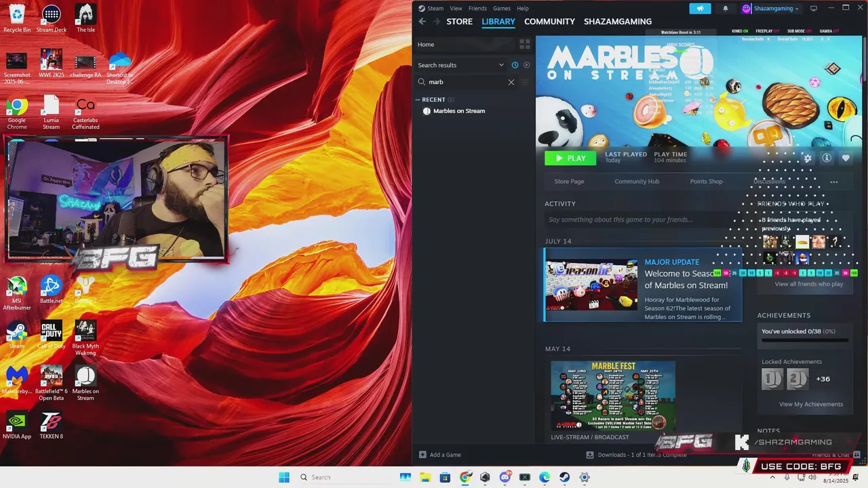Open WWE 2K25 desktop shortcut
The image size is (868, 488).
(x=52, y=64)
